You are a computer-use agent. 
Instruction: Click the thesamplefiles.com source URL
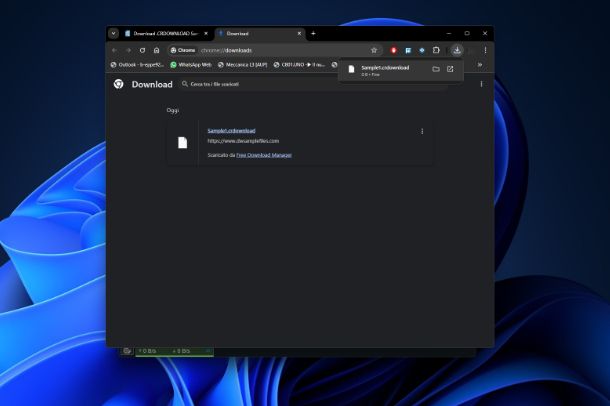243,141
